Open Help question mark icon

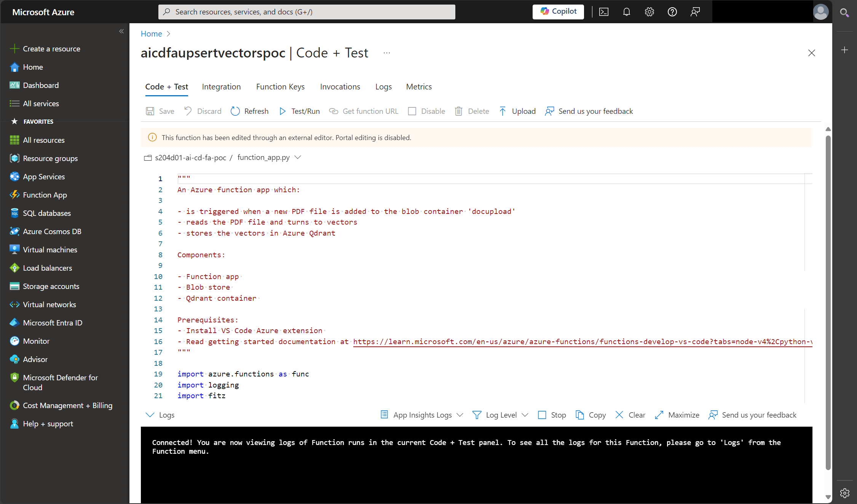(672, 12)
